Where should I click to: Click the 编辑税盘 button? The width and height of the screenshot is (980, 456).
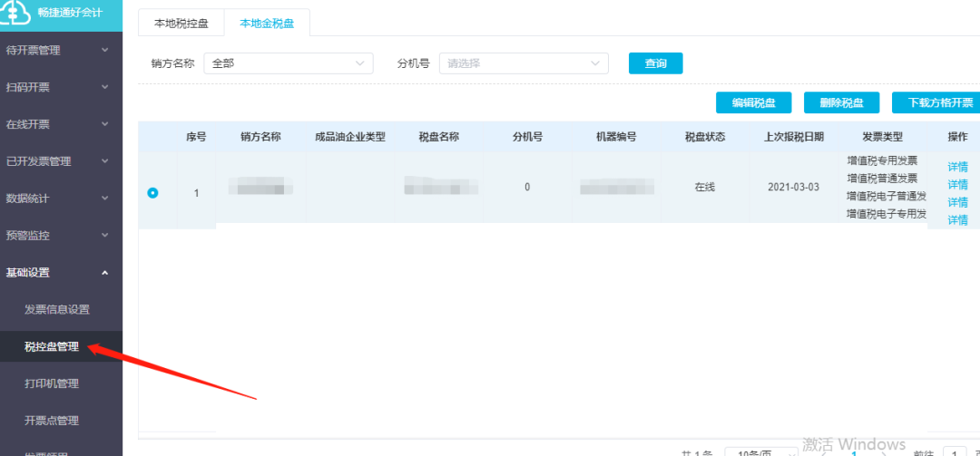click(753, 103)
